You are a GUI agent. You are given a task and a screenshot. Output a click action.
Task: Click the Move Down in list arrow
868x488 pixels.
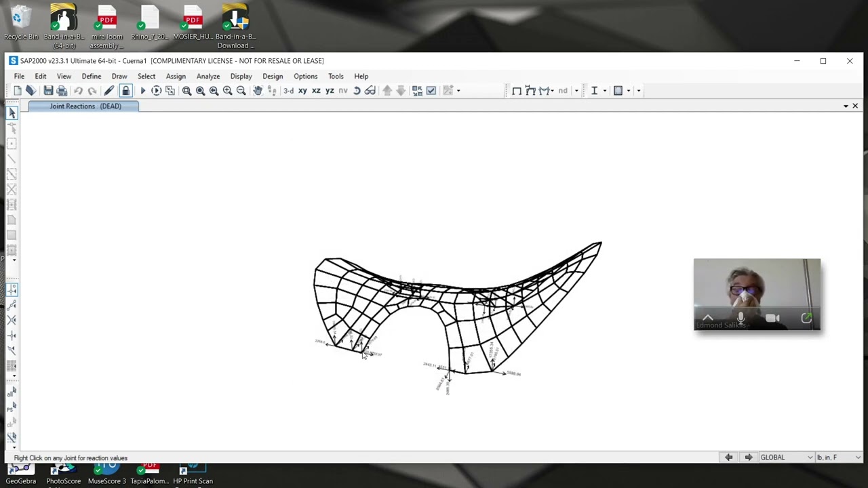coord(401,90)
